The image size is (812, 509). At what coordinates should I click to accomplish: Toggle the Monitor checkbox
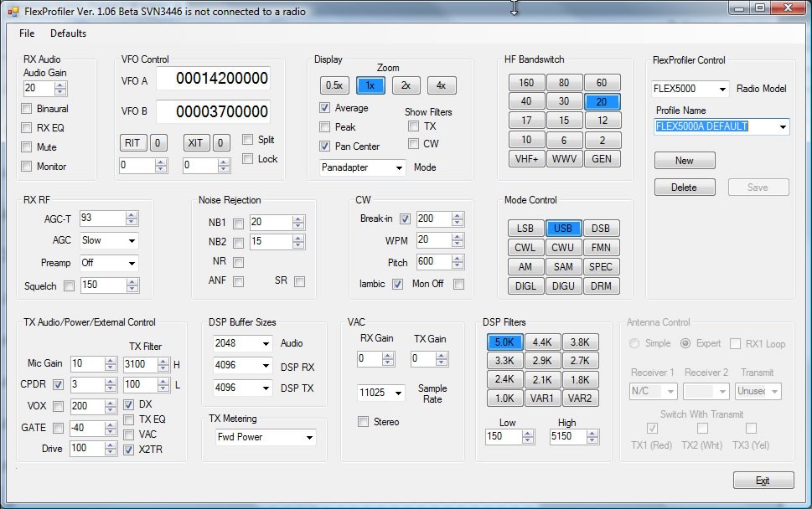(27, 166)
